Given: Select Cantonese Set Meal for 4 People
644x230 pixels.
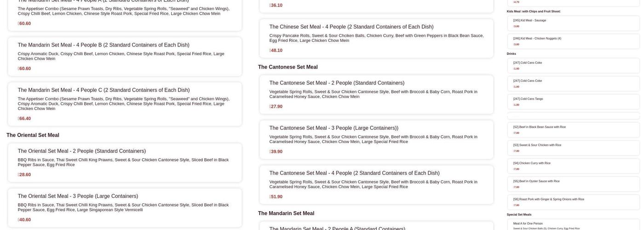Looking at the screenshot, I should pyautogui.click(x=354, y=173).
